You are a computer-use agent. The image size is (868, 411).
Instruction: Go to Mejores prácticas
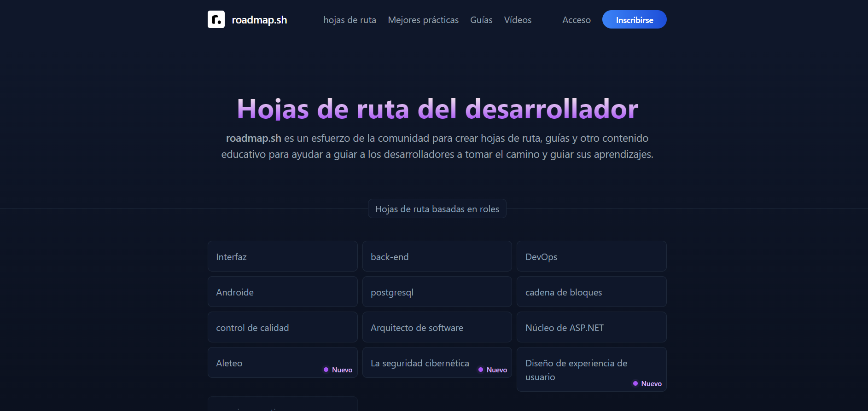click(x=423, y=20)
